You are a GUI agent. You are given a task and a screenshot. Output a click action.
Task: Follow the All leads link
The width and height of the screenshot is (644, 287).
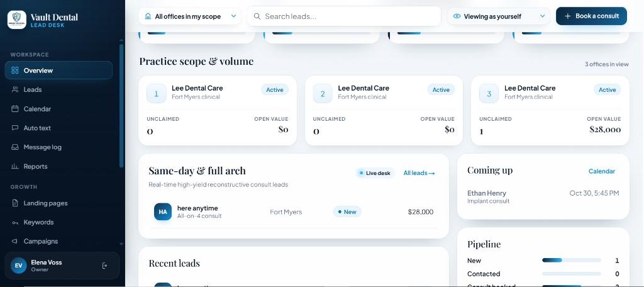[419, 173]
